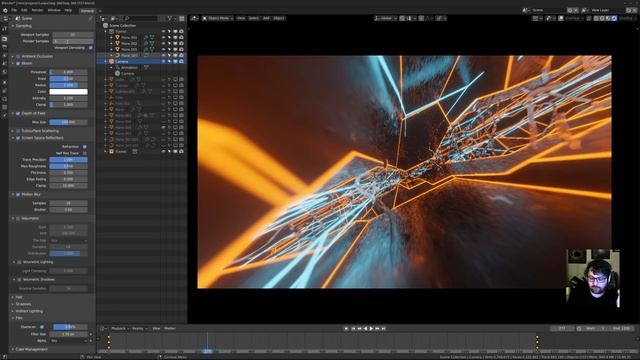Click the View Layer selector field
The width and height of the screenshot is (640, 360).
click(x=607, y=10)
